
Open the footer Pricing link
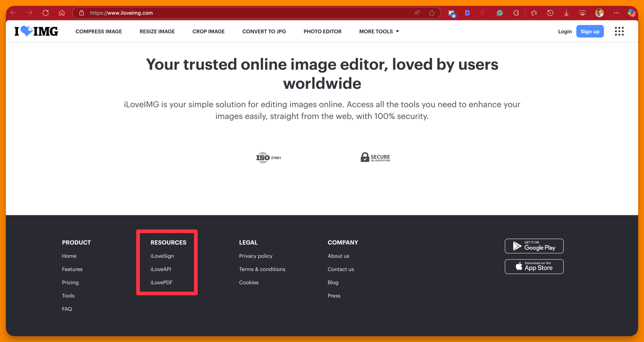point(70,282)
